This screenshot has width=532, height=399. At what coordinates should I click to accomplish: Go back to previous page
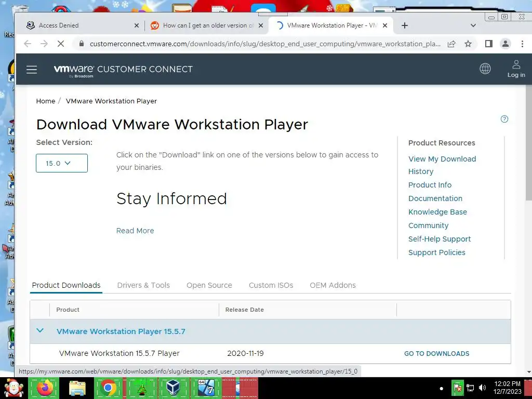coord(28,44)
